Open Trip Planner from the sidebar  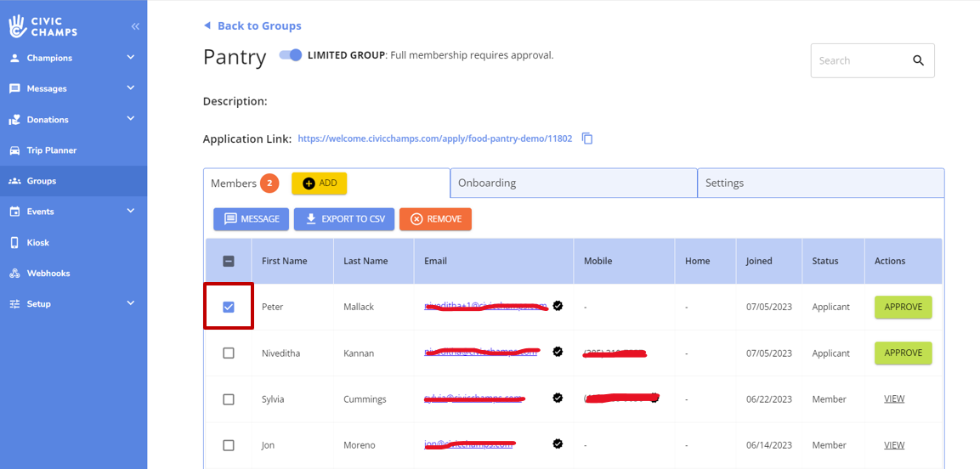(51, 150)
